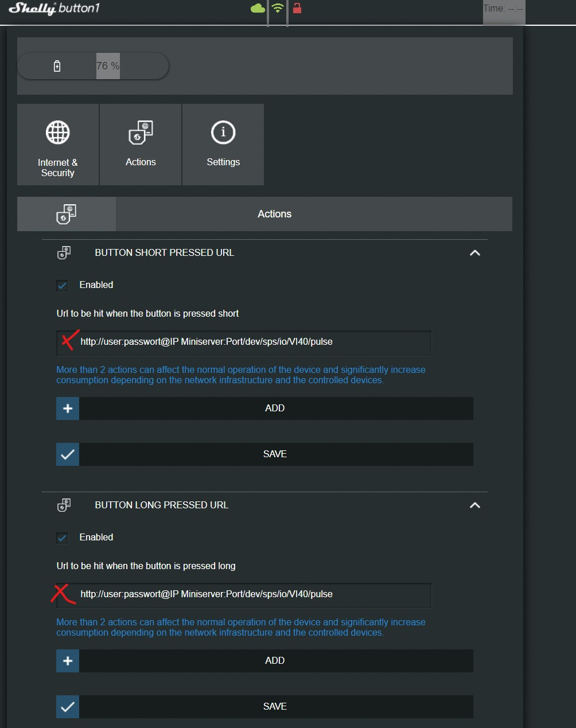This screenshot has width=576, height=728.
Task: Click the checkmark icon for long press SAVE
Action: (68, 707)
